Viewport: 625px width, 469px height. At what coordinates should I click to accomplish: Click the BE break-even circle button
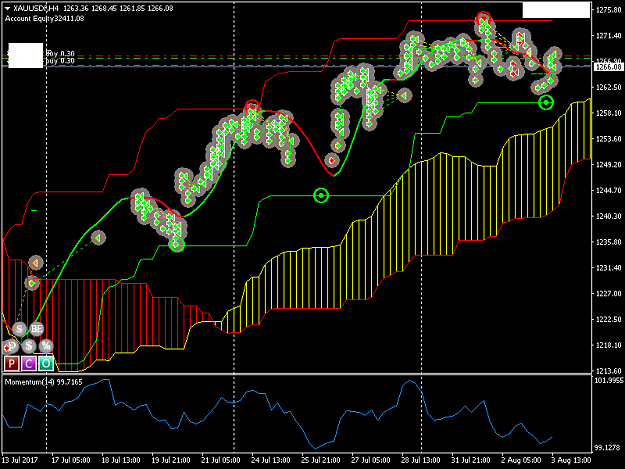click(36, 329)
